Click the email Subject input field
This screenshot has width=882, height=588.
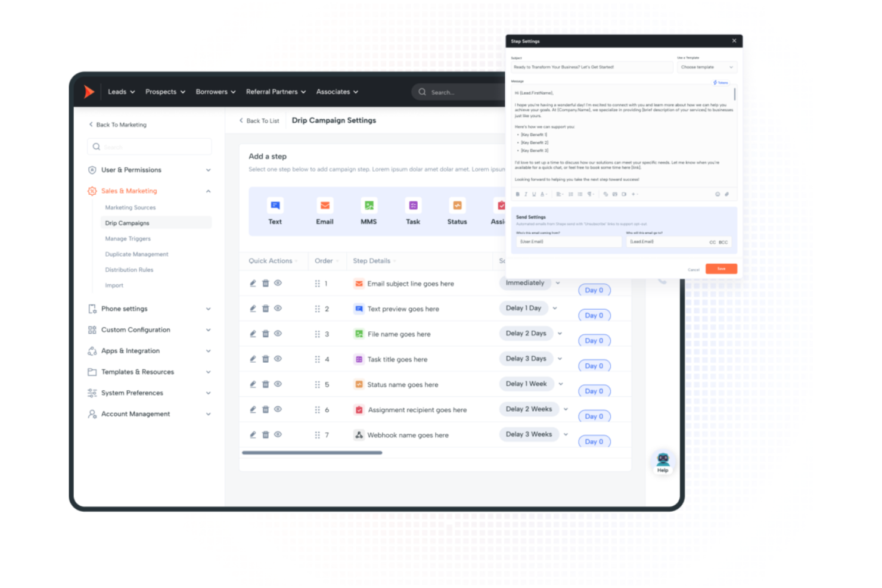[590, 67]
